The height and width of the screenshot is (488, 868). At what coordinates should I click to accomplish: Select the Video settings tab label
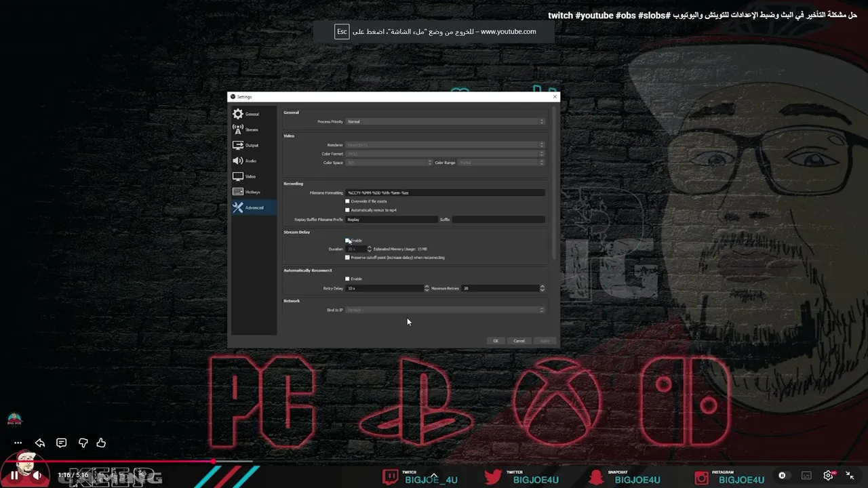click(251, 176)
